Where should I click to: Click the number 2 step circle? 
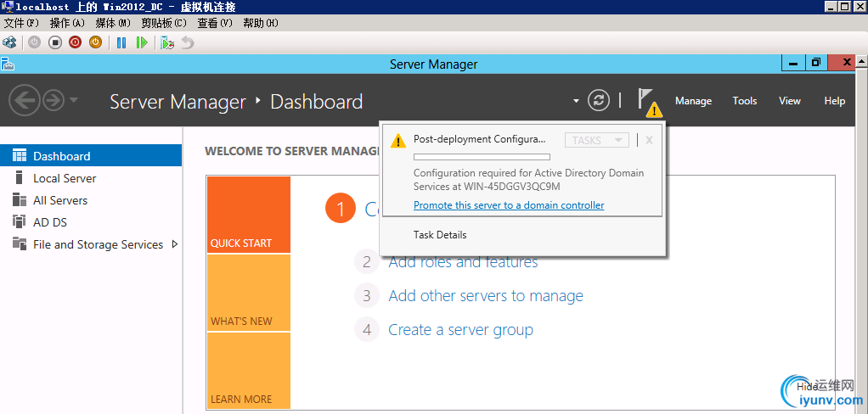click(366, 261)
